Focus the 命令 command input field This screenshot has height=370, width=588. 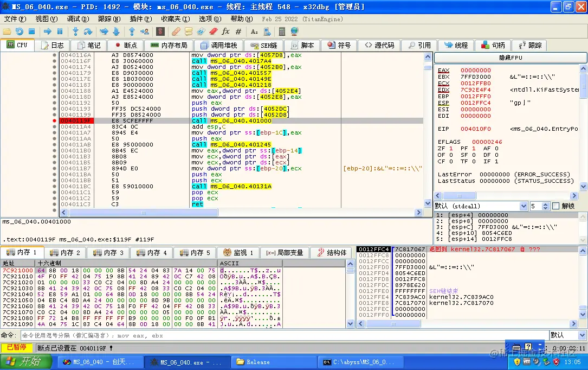pos(285,335)
